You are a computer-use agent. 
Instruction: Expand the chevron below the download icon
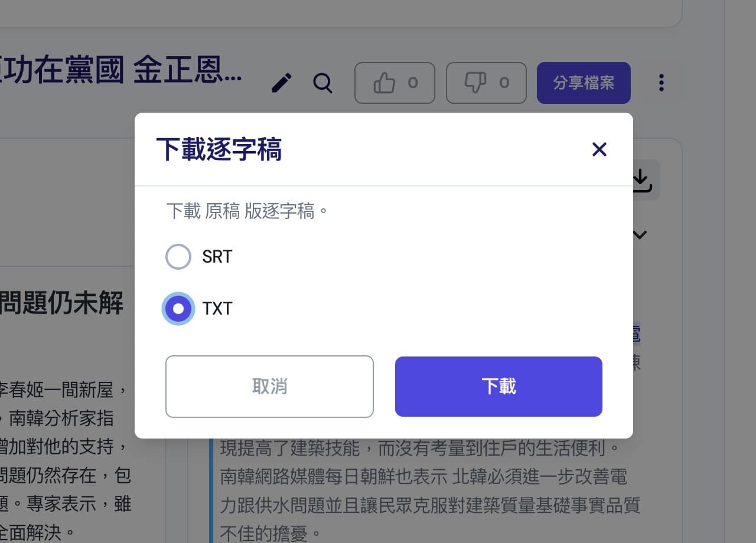point(640,235)
